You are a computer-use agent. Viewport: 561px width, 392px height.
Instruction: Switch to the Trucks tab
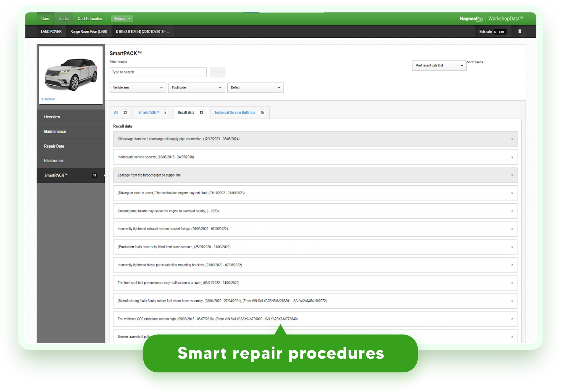[x=63, y=19]
